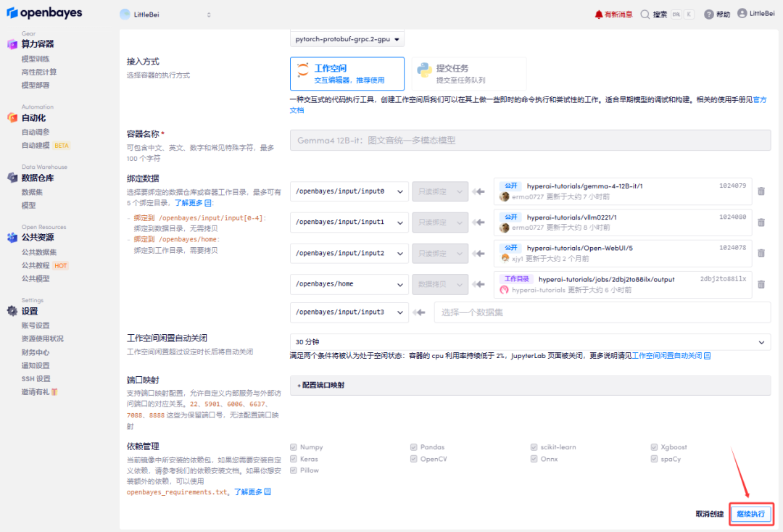Open the /openbayes/input/input1 path dropdown
The height and width of the screenshot is (532, 783).
tap(349, 223)
